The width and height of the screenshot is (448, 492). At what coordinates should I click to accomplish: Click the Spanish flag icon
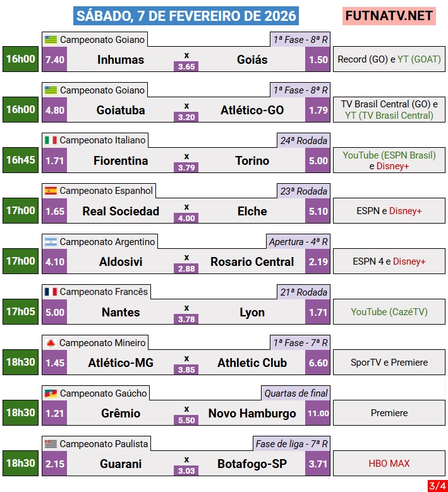click(x=51, y=191)
